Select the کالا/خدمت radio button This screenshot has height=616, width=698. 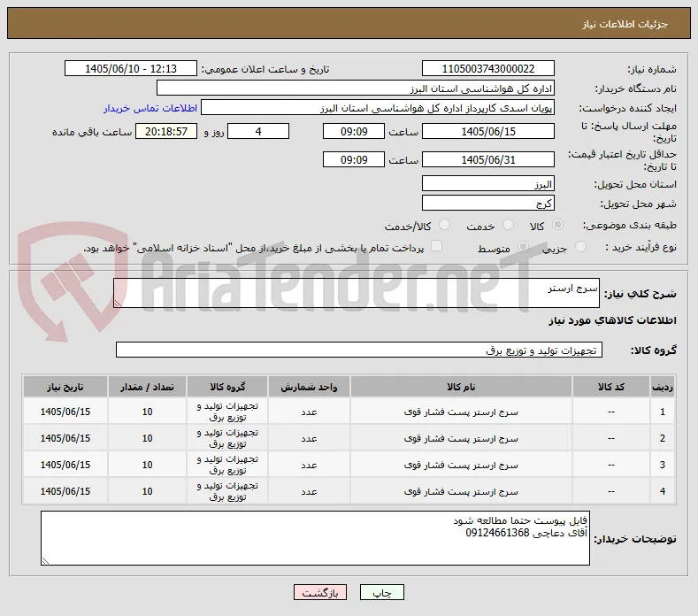click(x=444, y=225)
